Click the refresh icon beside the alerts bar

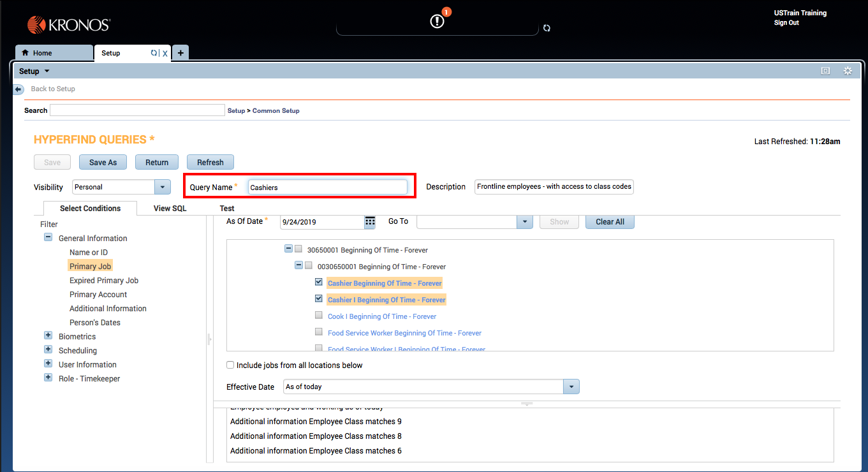(547, 28)
